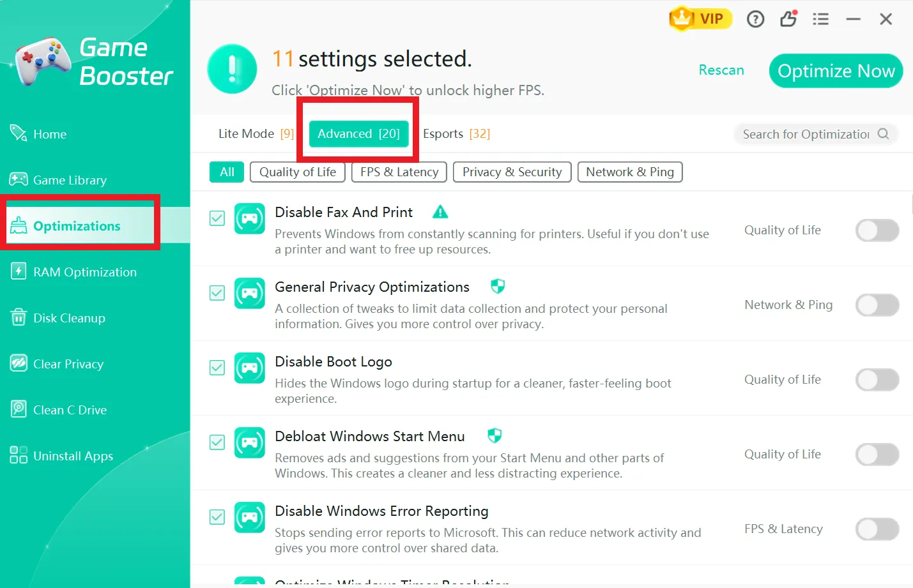Click the '11 settings selected.' heading

[x=372, y=59]
